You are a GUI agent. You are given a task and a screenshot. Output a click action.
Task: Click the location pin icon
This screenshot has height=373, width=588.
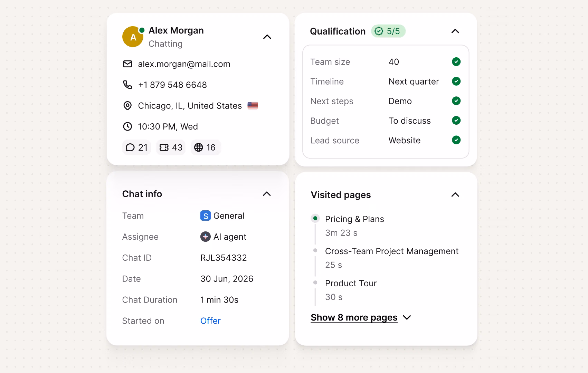pos(127,106)
